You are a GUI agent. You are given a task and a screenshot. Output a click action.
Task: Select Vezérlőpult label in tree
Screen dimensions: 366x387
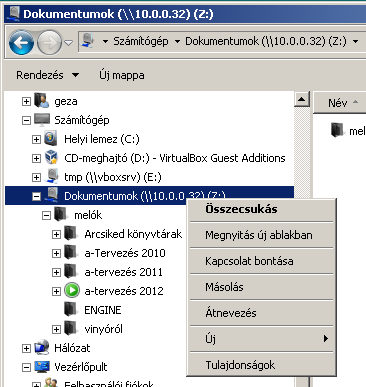coord(81,367)
